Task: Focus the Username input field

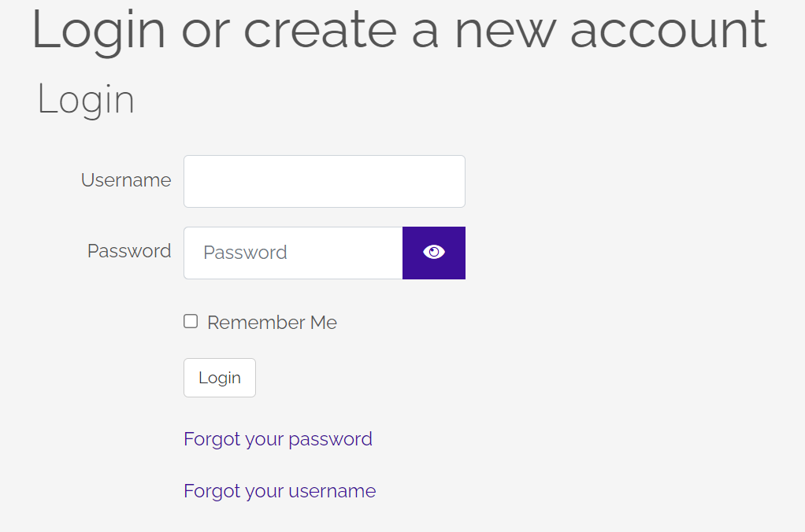Action: pyautogui.click(x=324, y=181)
